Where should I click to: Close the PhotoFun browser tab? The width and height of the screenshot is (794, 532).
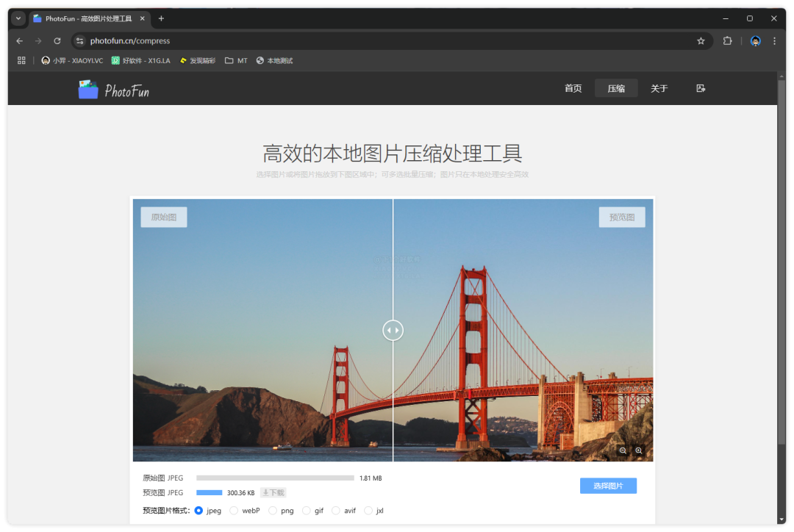(143, 18)
